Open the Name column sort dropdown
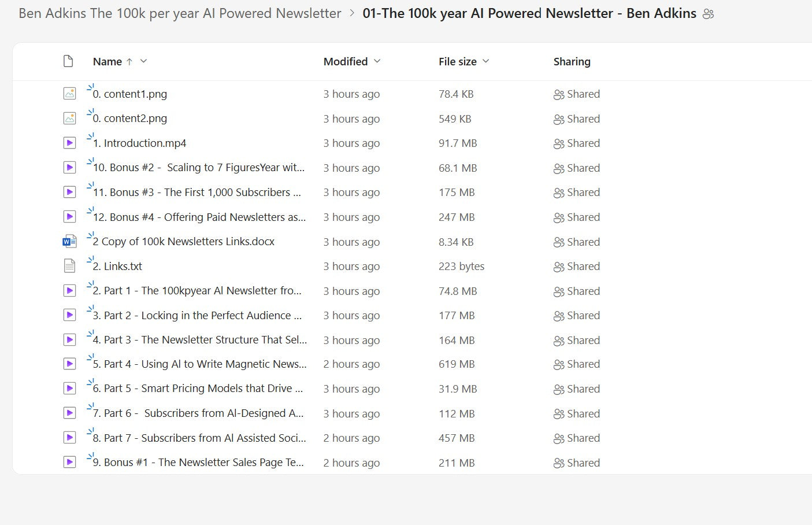The width and height of the screenshot is (812, 525). click(144, 61)
